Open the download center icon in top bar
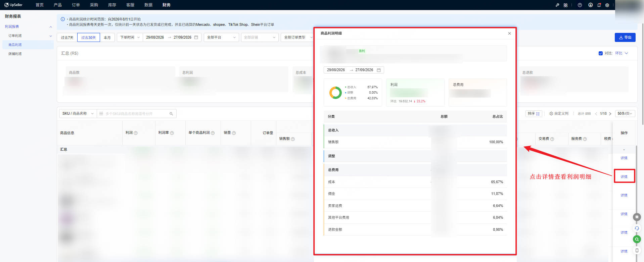 click(590, 5)
